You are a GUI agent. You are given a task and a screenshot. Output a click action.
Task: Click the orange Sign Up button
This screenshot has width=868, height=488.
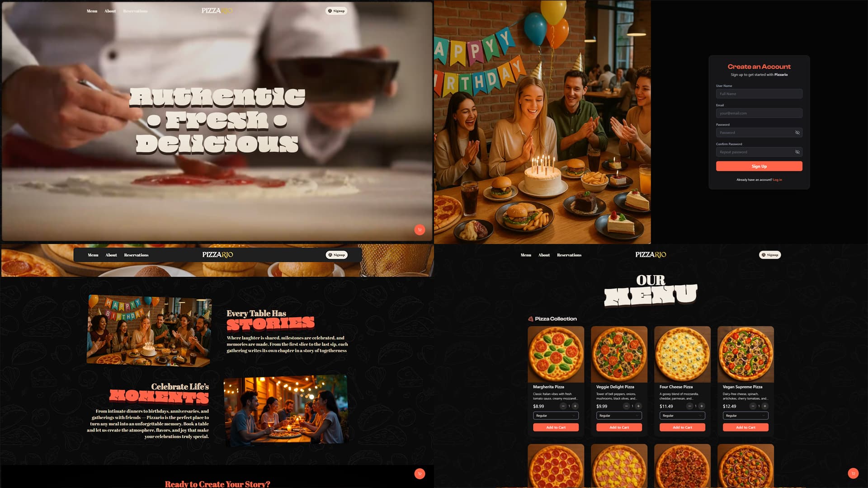pos(759,166)
